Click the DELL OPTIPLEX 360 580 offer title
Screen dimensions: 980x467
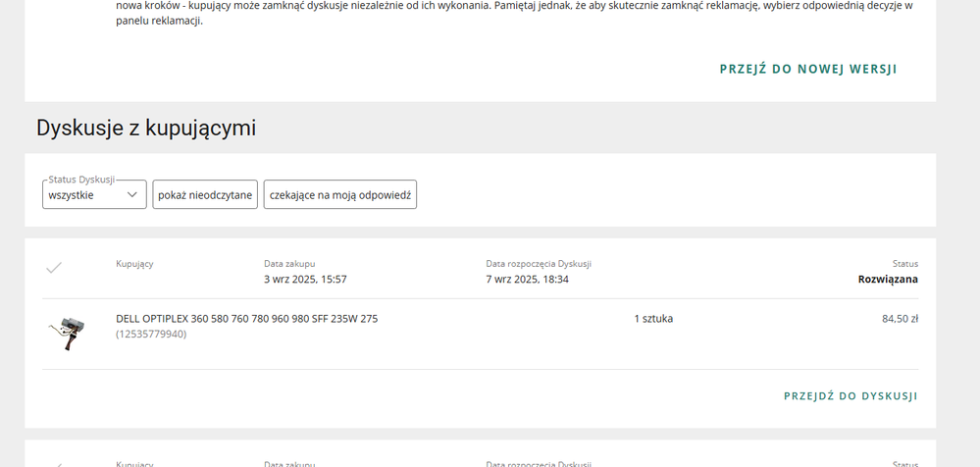click(x=246, y=319)
